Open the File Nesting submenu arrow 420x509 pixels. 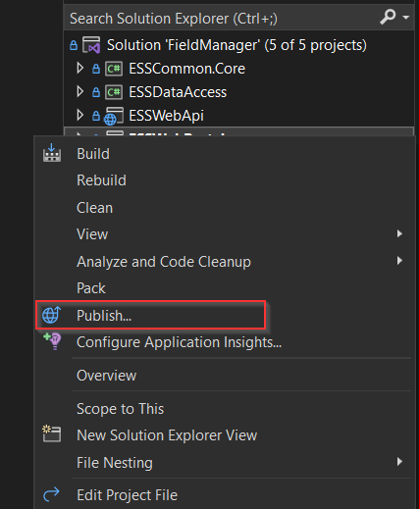[399, 462]
